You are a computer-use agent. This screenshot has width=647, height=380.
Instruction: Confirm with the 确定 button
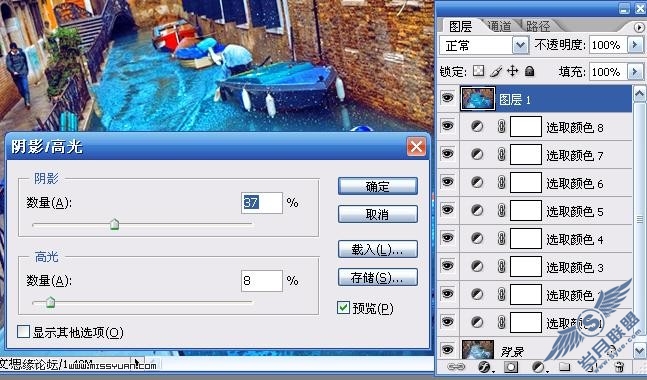[x=378, y=186]
